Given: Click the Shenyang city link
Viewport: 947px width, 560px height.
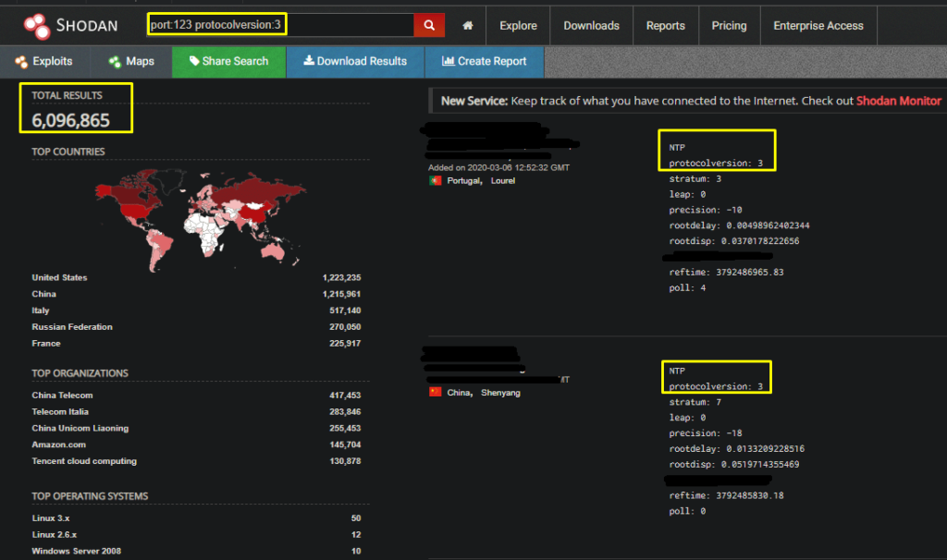Looking at the screenshot, I should [500, 393].
